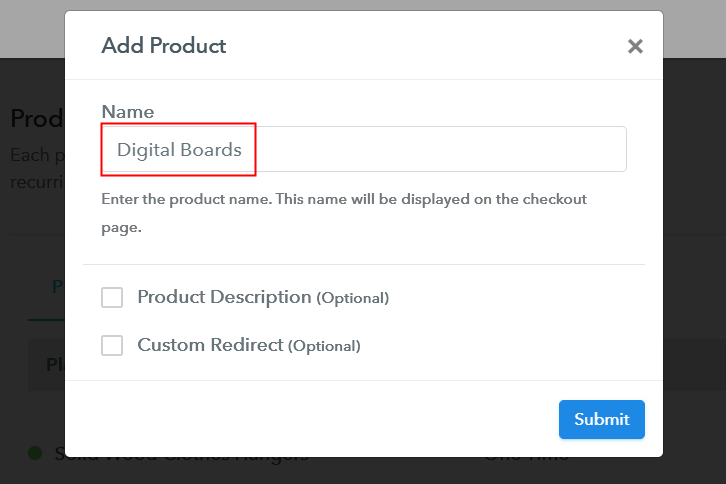Click the 'Custom Redirect (Optional)' label
Image resolution: width=726 pixels, height=484 pixels.
(249, 346)
